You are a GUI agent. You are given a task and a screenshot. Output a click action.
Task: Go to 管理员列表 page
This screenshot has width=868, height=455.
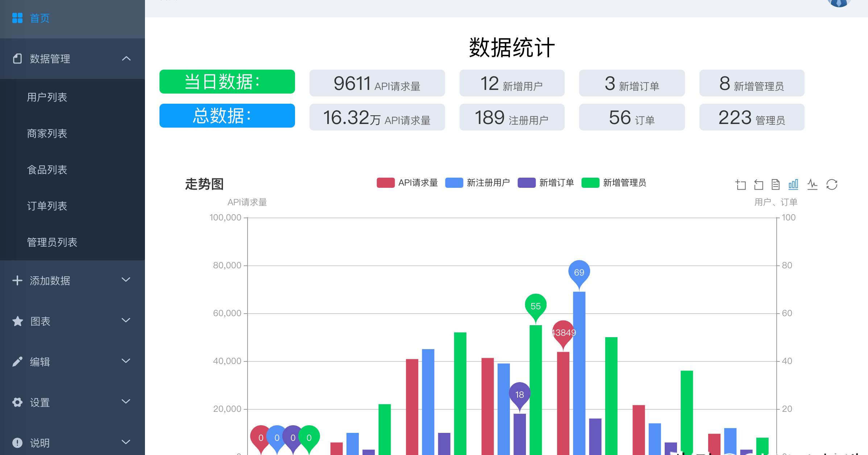[52, 242]
